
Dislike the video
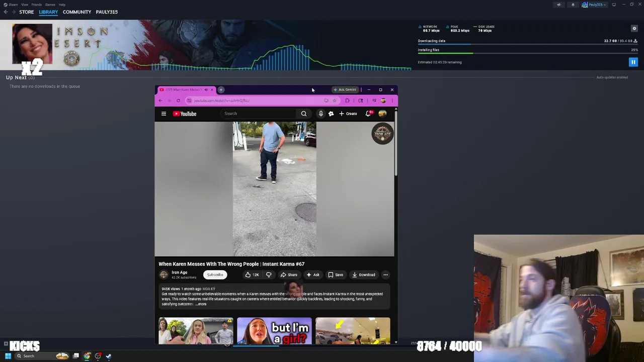(269, 275)
